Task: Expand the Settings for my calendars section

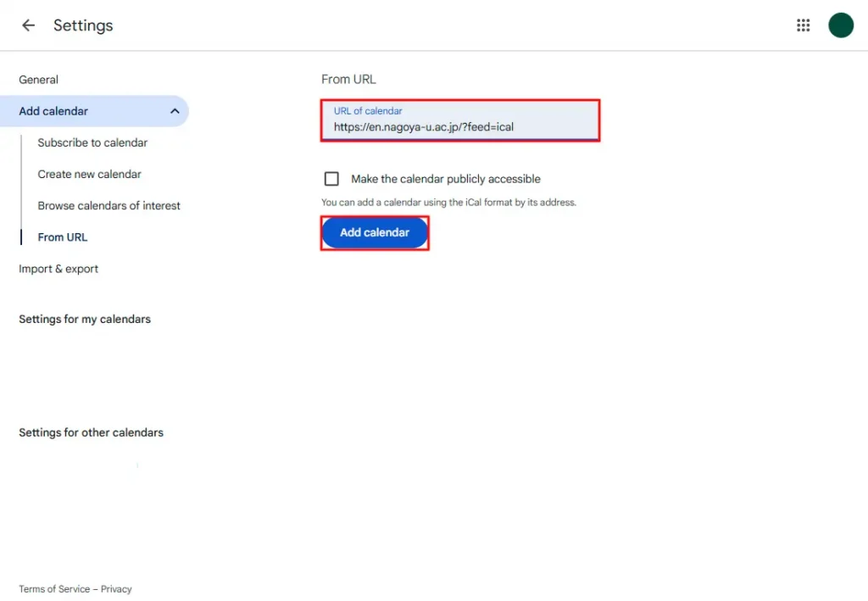Action: click(85, 319)
